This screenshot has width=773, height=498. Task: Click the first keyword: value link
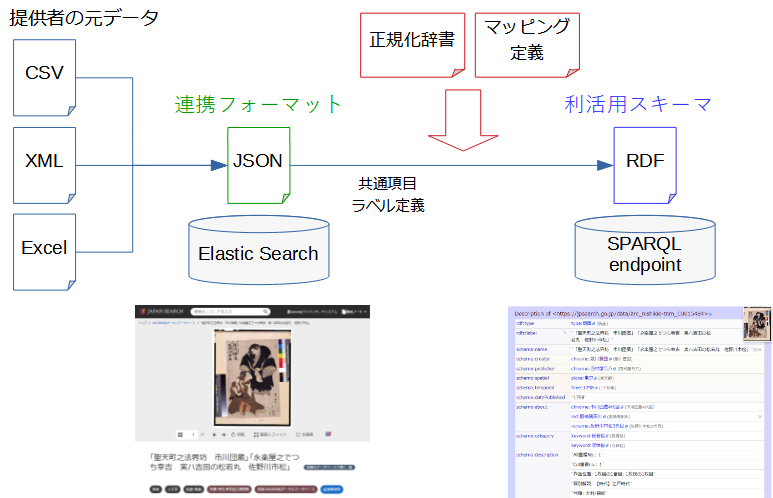(590, 436)
